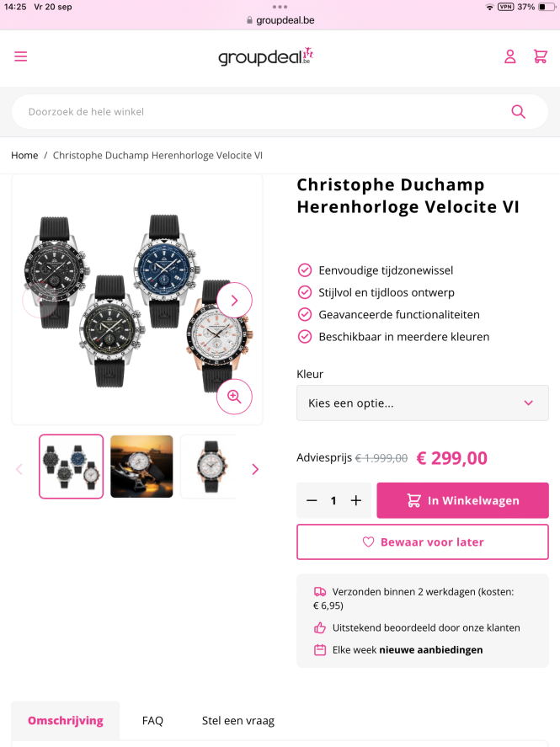Increase quantity with plus button

356,500
